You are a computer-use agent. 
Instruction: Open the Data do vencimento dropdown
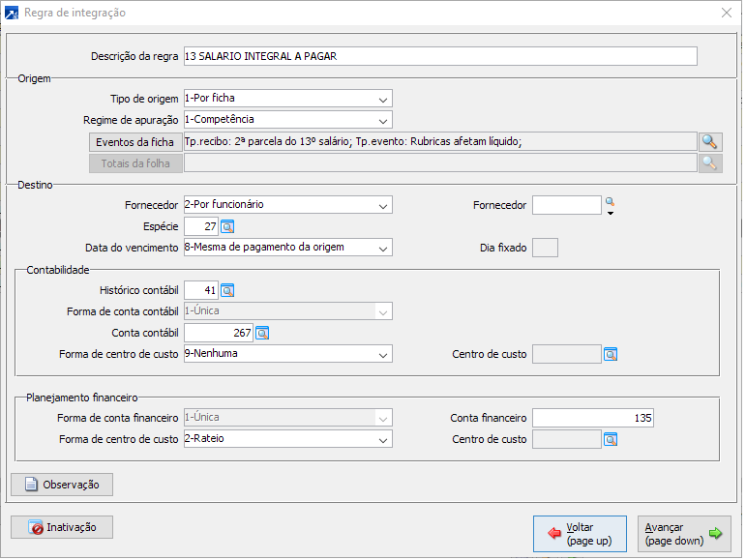pos(384,248)
